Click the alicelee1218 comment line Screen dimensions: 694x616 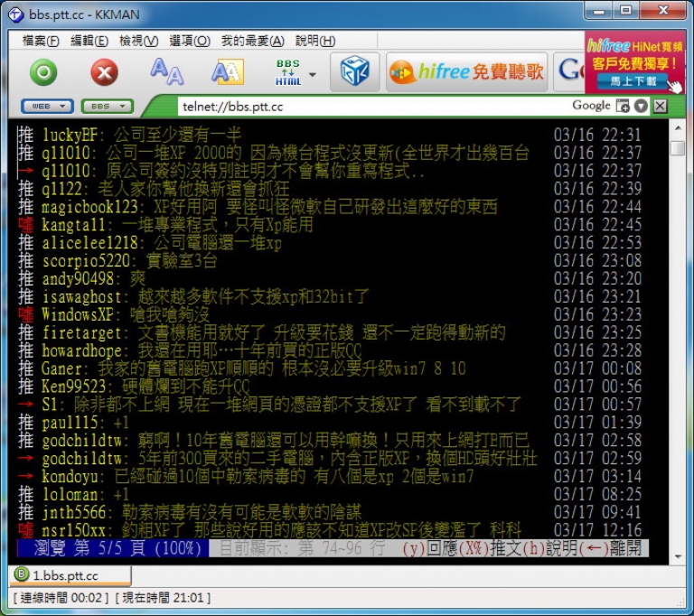[329, 242]
